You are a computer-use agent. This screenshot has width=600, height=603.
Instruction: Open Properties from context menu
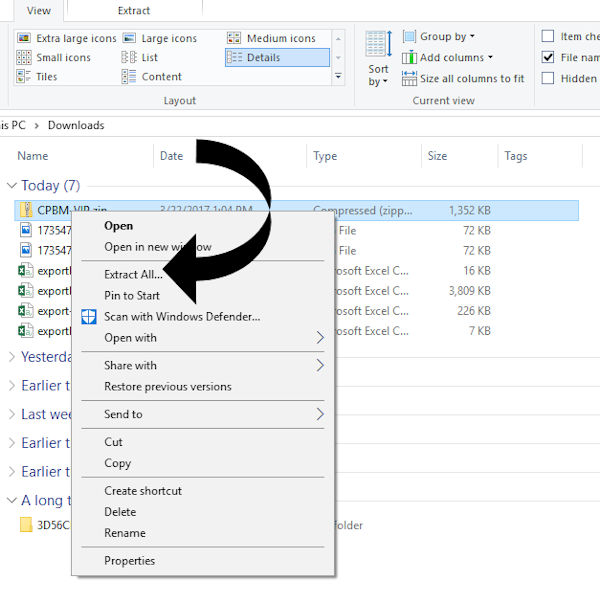coord(203,561)
